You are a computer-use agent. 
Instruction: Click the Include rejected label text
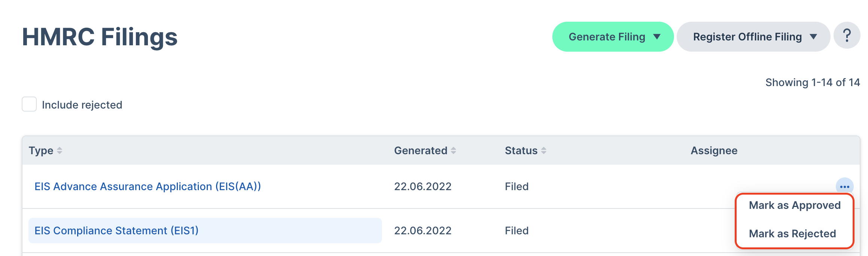coord(82,105)
